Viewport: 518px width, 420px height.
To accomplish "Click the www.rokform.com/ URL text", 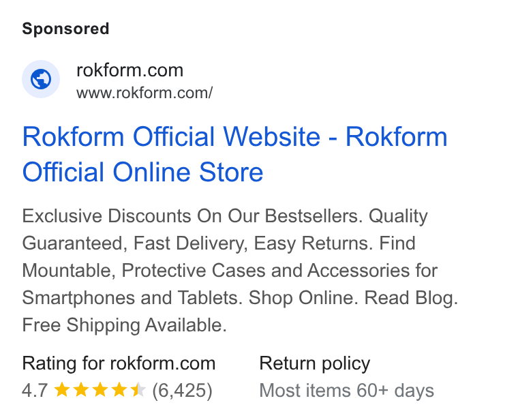I will [144, 93].
